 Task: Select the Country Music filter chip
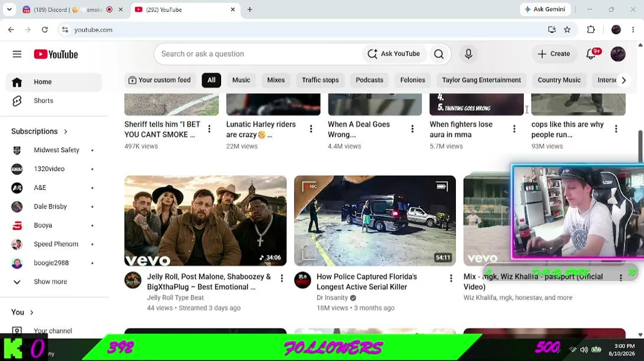(559, 80)
